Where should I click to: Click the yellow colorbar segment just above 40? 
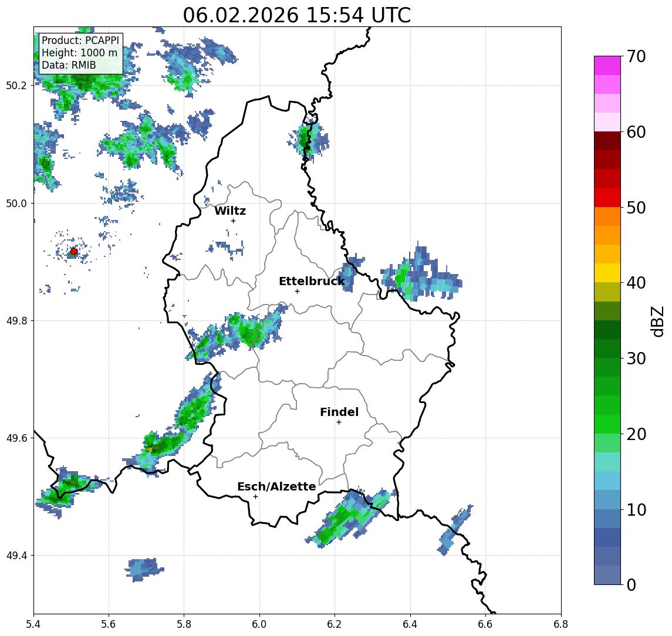point(607,273)
